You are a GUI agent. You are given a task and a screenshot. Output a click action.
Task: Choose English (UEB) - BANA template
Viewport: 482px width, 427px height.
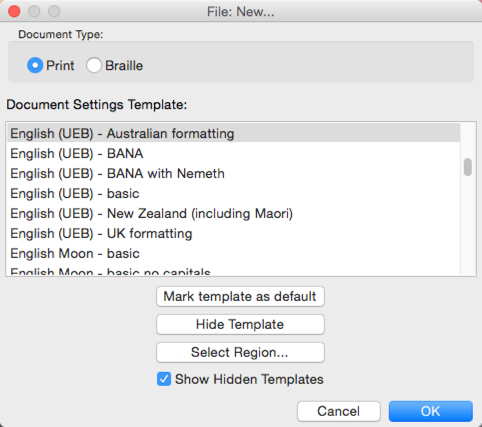point(233,153)
